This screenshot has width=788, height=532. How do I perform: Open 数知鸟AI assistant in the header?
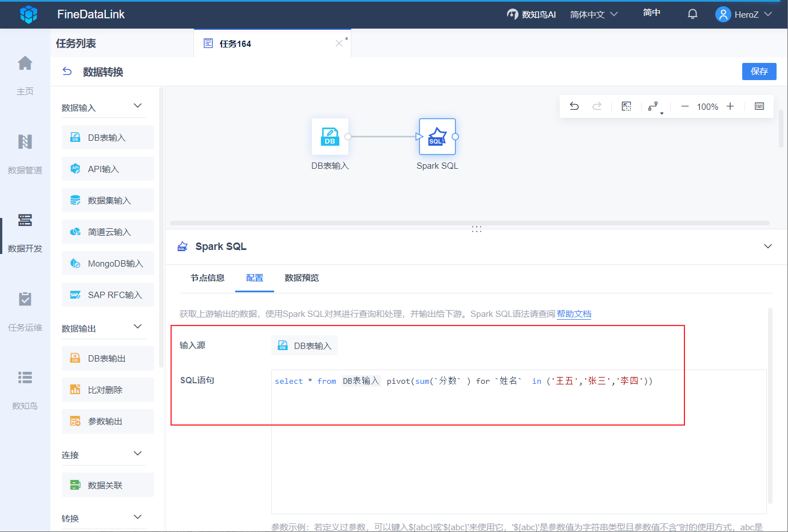[531, 14]
